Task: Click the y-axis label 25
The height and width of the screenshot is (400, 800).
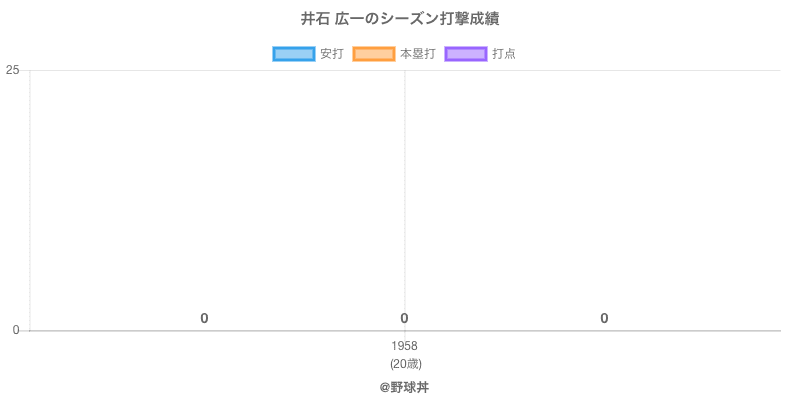Action: (x=13, y=70)
